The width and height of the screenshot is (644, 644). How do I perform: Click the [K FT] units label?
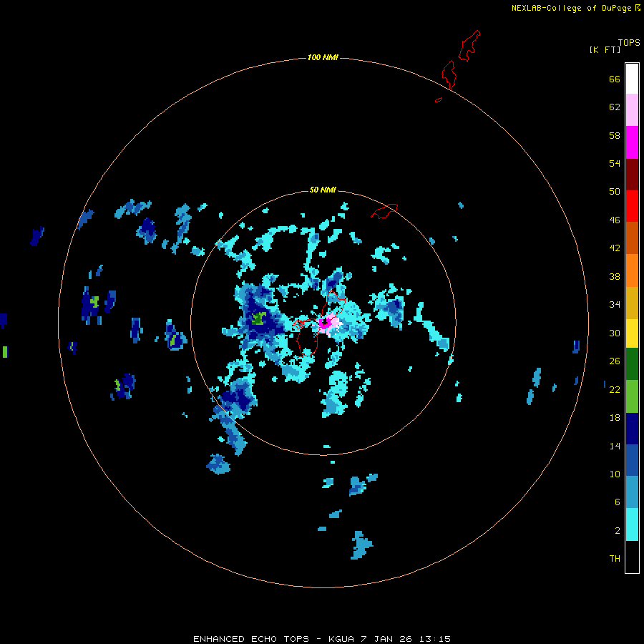tap(605, 49)
